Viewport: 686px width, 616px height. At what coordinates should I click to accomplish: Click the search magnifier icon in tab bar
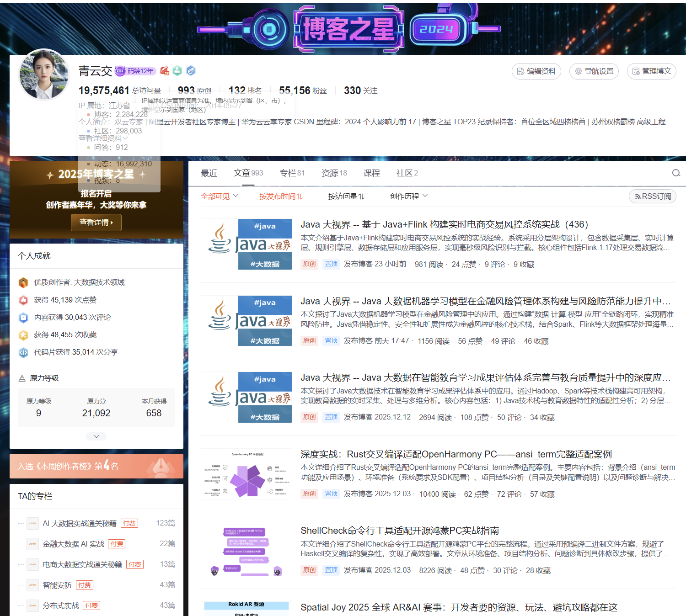pos(676,173)
